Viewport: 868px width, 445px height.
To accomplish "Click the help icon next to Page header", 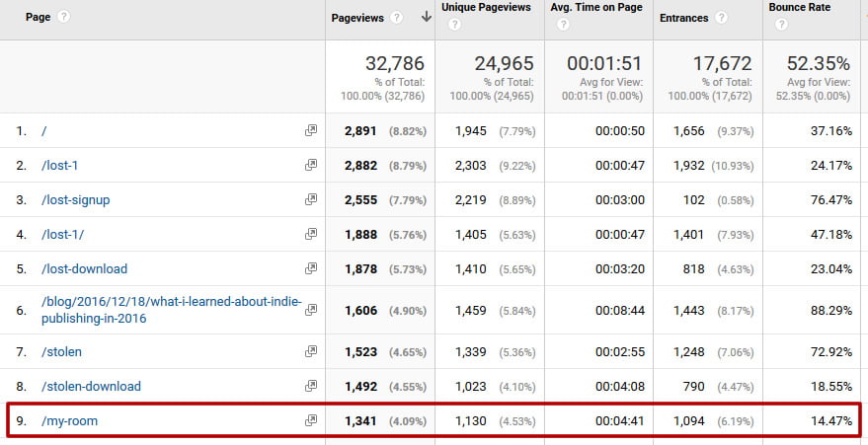I will pyautogui.click(x=64, y=17).
